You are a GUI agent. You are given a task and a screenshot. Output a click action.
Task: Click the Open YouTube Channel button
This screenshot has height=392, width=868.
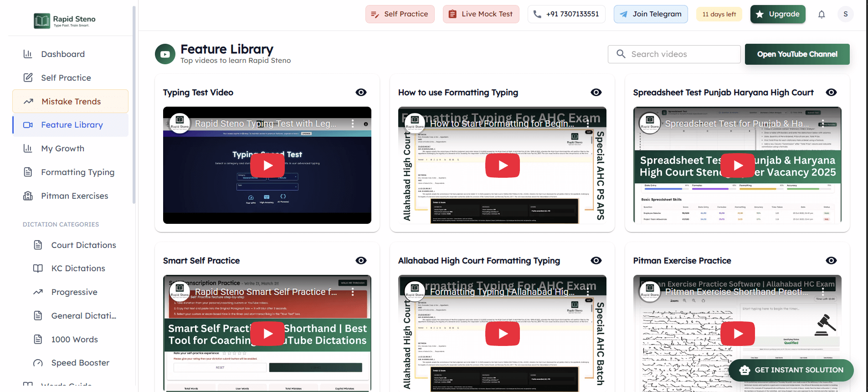[797, 54]
